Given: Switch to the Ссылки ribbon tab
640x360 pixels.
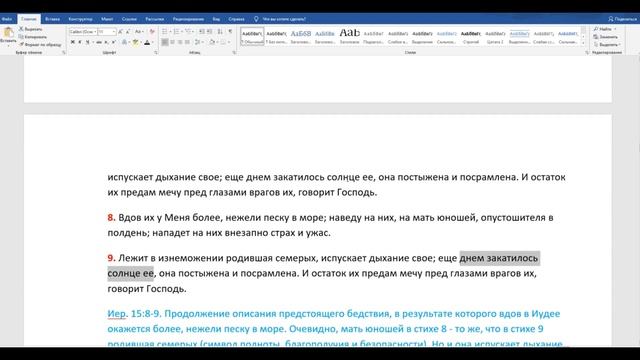Looking at the screenshot, I should click(129, 19).
